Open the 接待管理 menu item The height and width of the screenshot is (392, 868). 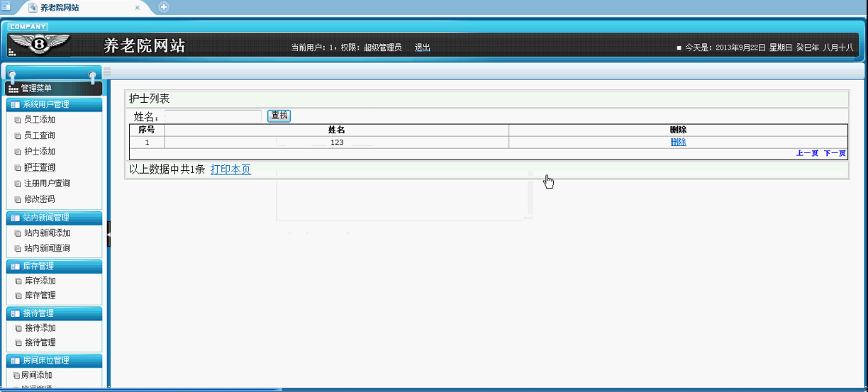40,342
